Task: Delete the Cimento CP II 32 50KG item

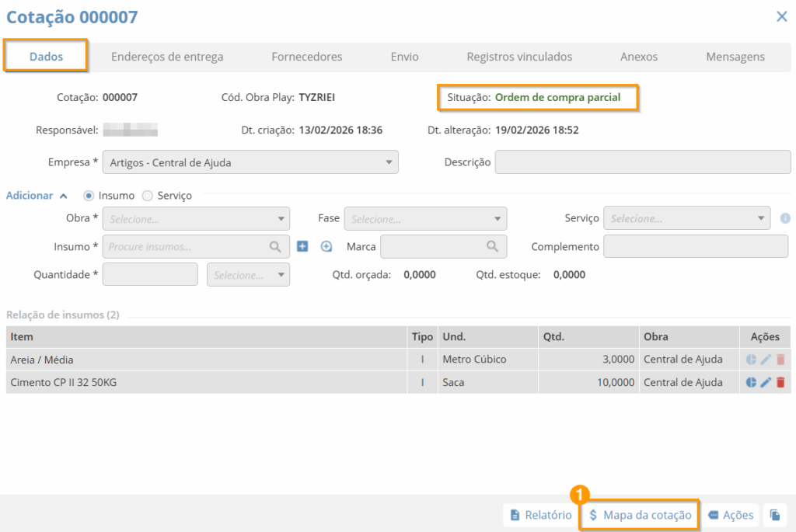Action: pos(780,382)
